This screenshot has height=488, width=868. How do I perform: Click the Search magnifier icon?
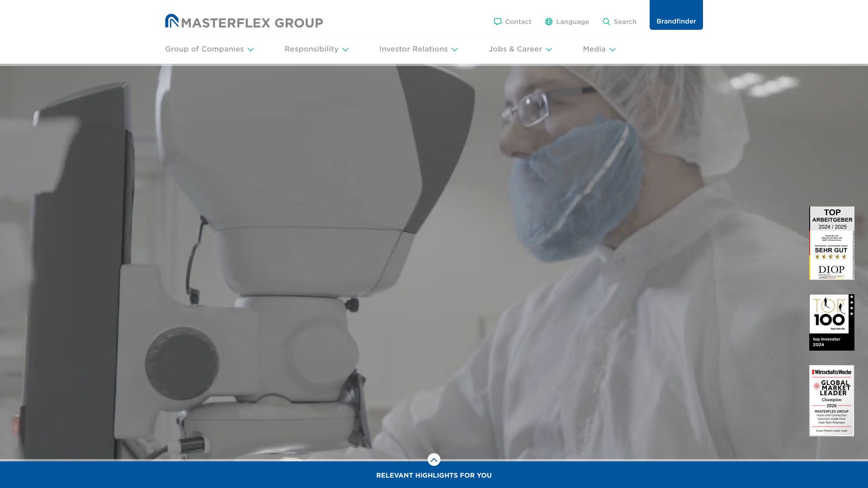(606, 22)
